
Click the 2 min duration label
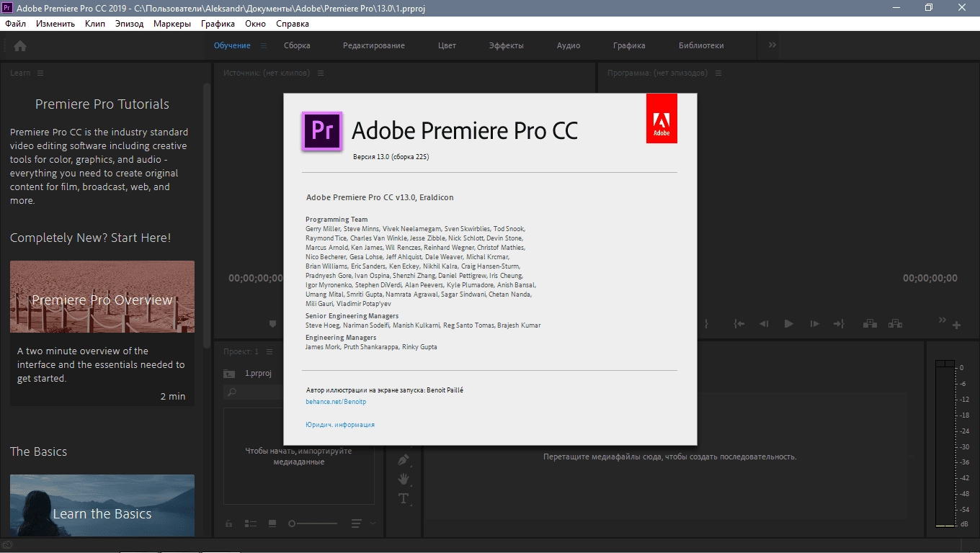point(173,396)
